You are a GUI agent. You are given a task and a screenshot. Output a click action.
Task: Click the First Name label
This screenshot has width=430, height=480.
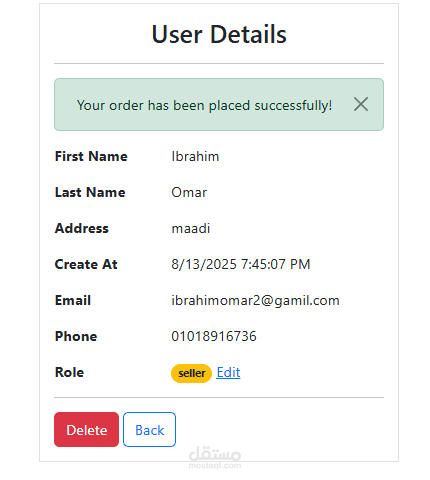(x=91, y=156)
